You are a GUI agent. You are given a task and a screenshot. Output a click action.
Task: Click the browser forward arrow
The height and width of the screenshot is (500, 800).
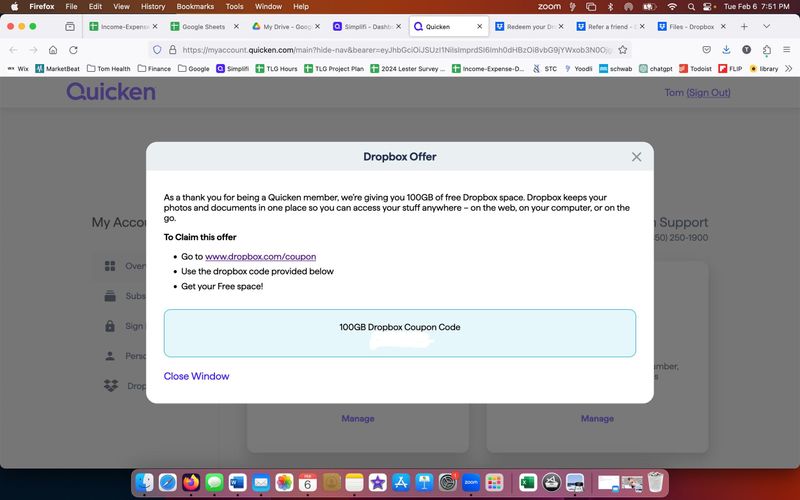tap(33, 49)
